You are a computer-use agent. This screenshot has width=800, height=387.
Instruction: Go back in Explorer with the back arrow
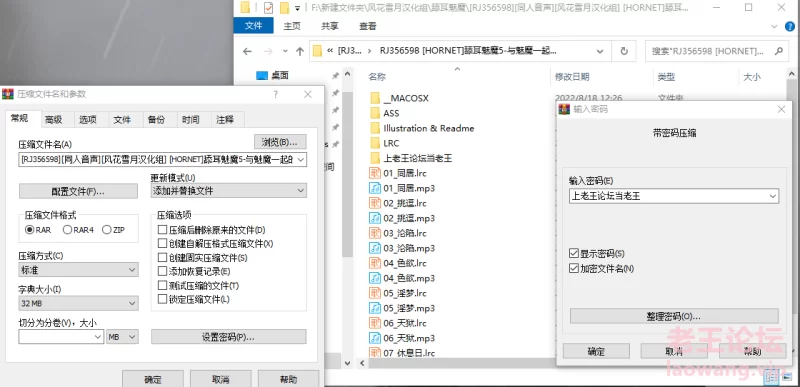(x=247, y=51)
